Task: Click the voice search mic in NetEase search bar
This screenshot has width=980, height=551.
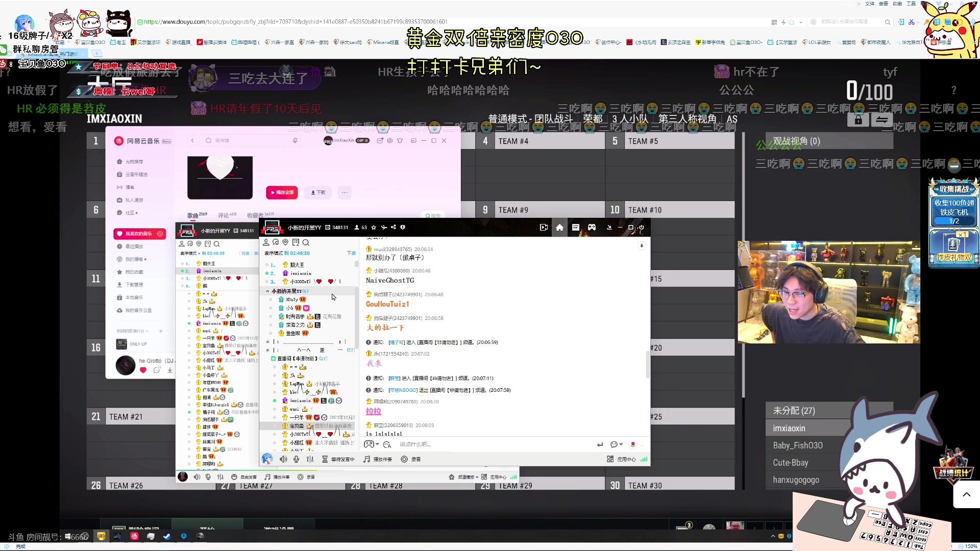Action: coord(295,141)
